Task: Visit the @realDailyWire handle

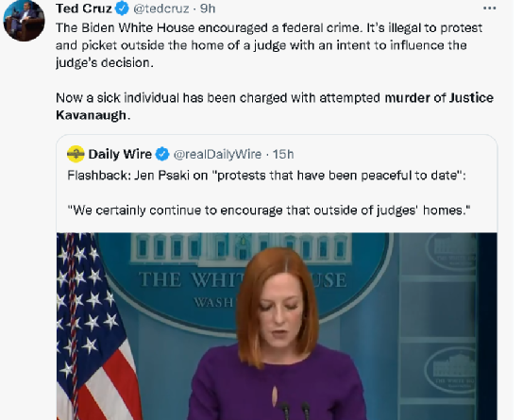Action: 217,154
